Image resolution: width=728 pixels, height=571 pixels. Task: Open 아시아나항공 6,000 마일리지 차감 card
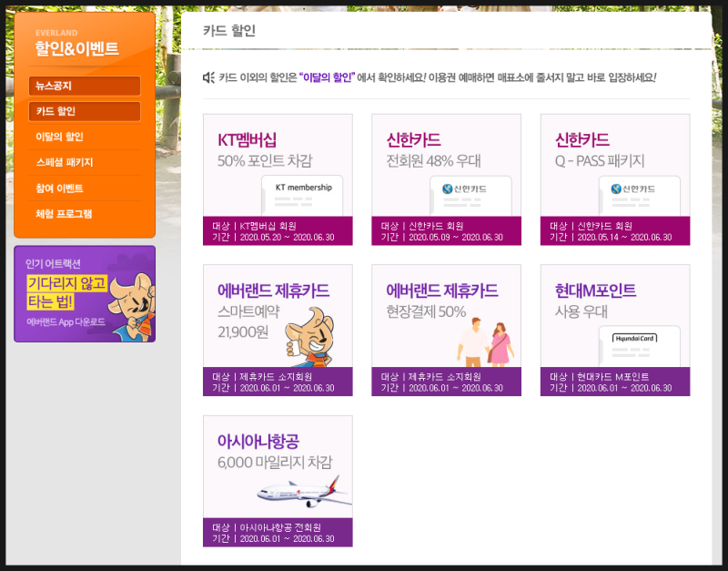tap(278, 482)
